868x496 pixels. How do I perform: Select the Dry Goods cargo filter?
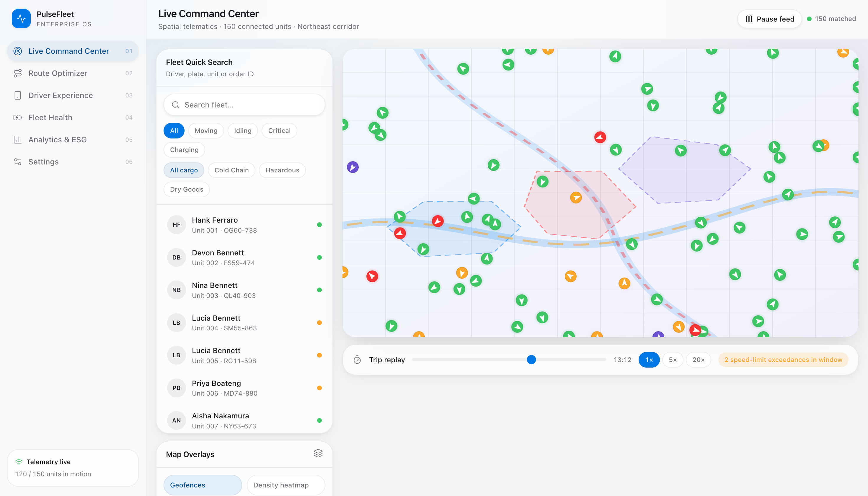pyautogui.click(x=186, y=190)
